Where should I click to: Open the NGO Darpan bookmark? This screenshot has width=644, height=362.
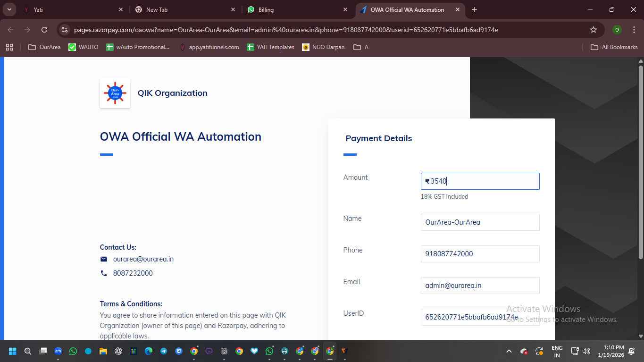click(323, 47)
